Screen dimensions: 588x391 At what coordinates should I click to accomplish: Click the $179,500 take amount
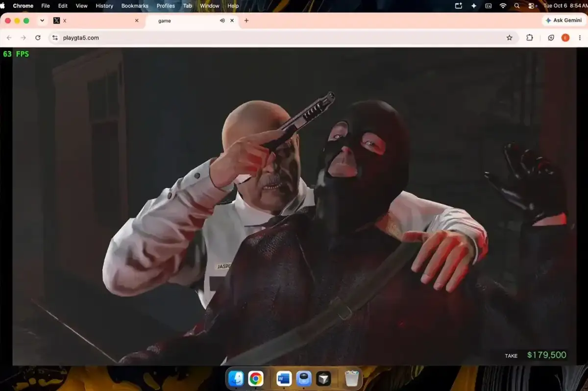(x=546, y=355)
